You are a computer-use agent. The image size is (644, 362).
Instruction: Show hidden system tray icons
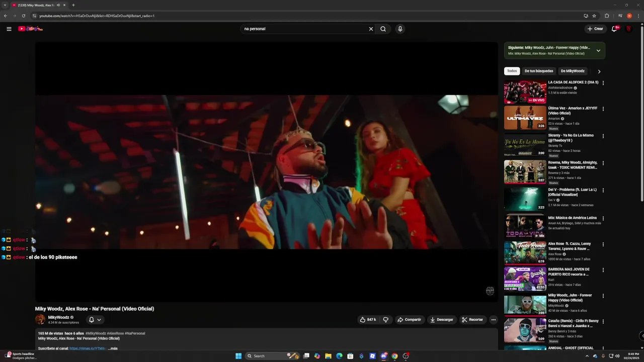(x=587, y=356)
